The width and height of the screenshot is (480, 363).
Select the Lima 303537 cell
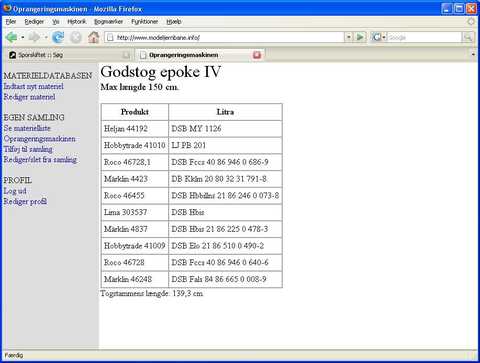135,212
